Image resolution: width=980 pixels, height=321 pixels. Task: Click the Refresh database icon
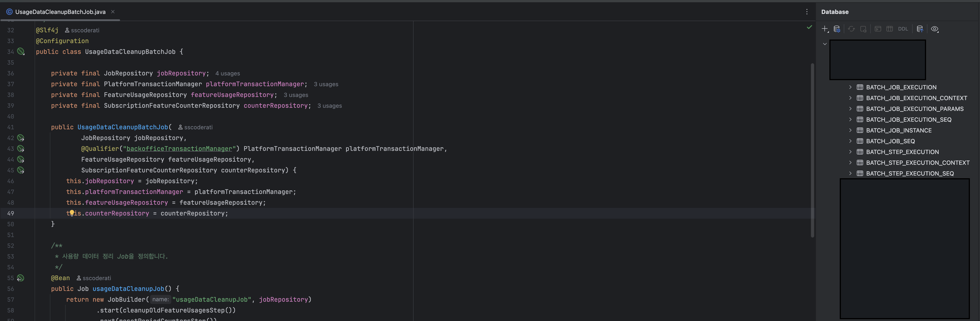click(x=851, y=29)
